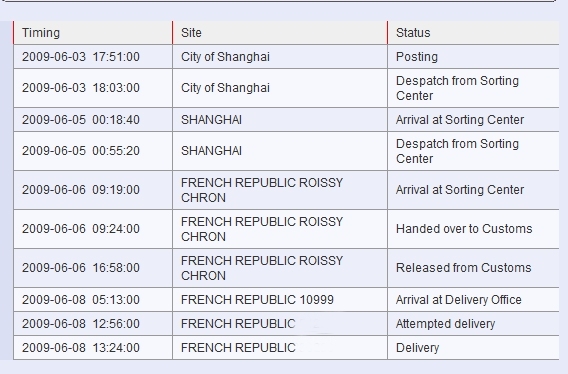Click the 18:03:00 row's Despatch from Sorting Center status

(473, 88)
